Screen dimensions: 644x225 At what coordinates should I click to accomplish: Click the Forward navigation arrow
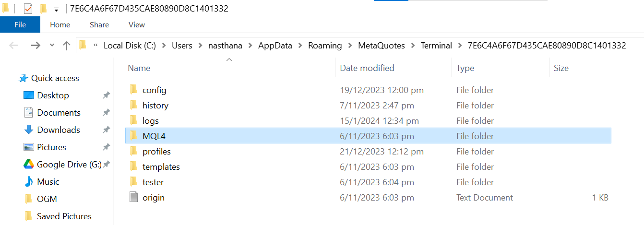pos(36,46)
